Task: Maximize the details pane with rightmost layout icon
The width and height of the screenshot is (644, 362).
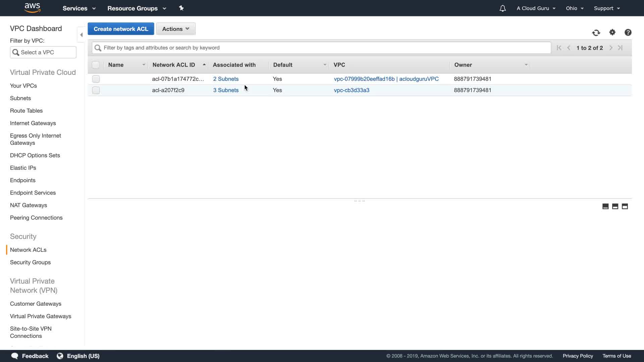Action: (x=625, y=206)
